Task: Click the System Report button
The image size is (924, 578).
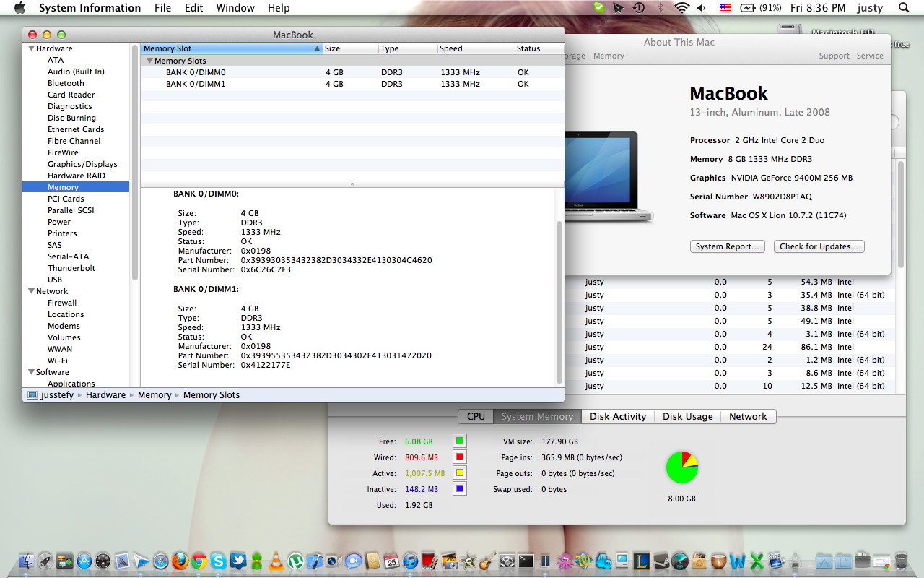Action: point(727,246)
